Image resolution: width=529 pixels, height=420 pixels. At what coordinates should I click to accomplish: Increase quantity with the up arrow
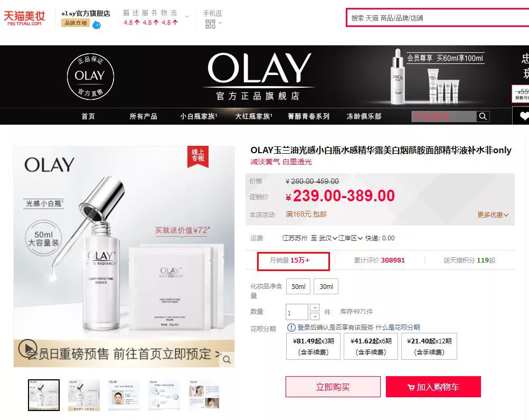315,307
